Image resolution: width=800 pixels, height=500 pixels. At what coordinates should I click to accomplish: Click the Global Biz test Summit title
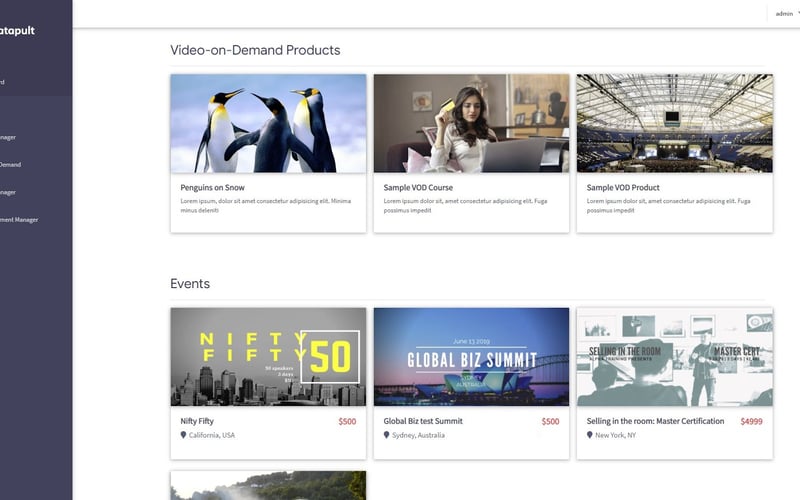423,421
